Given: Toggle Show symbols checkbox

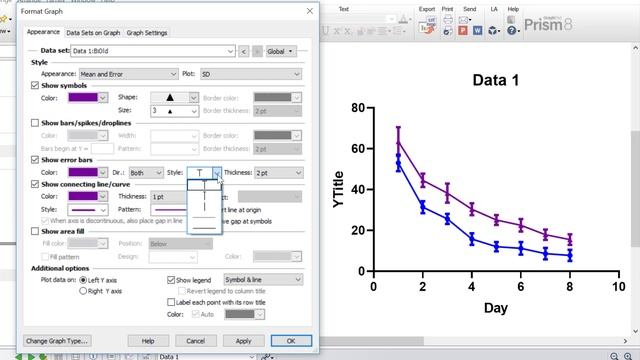Looking at the screenshot, I should pyautogui.click(x=35, y=85).
